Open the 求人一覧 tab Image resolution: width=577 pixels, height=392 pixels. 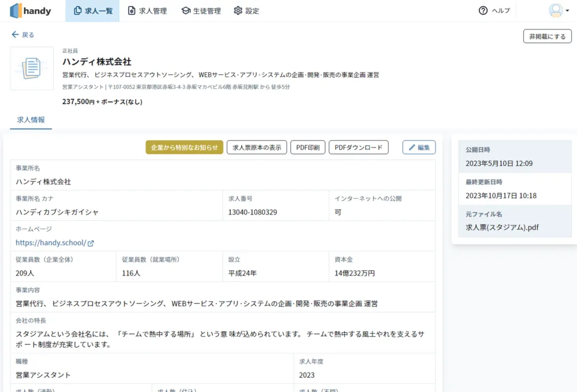pyautogui.click(x=92, y=10)
